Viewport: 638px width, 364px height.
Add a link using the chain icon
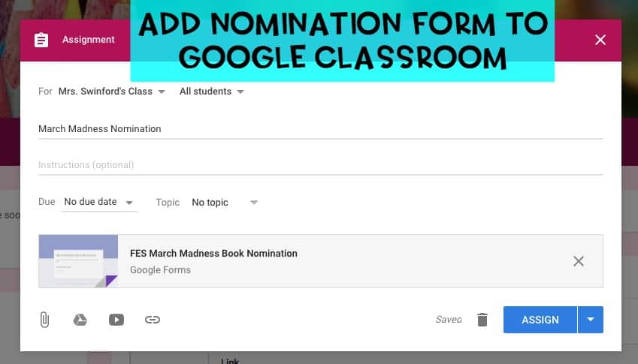[x=153, y=320]
